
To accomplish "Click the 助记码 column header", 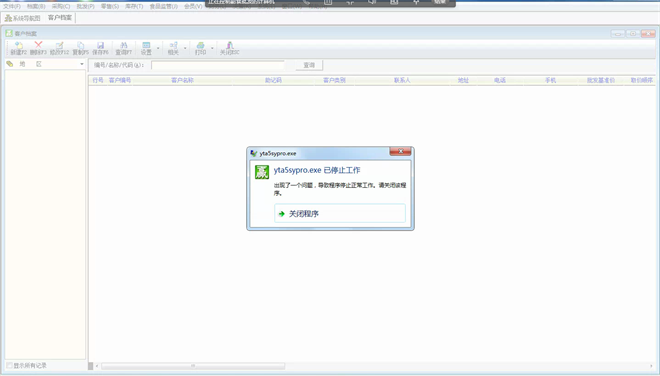I will [x=273, y=80].
